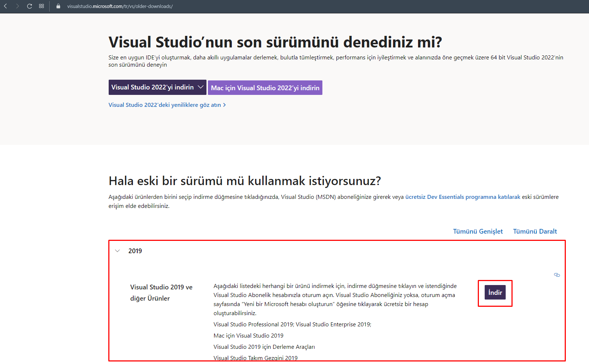589x364 pixels.
Task: Go back using browser back arrow
Action: click(5, 6)
